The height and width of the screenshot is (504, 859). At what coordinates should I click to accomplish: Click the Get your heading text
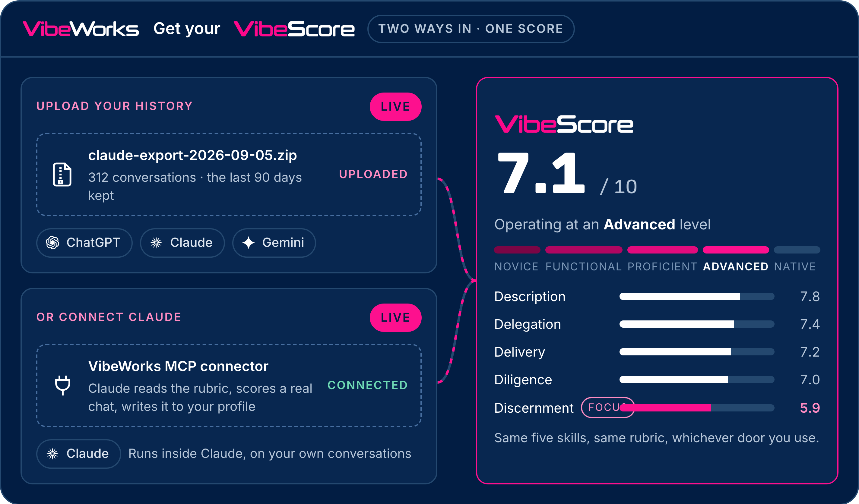coord(187,29)
